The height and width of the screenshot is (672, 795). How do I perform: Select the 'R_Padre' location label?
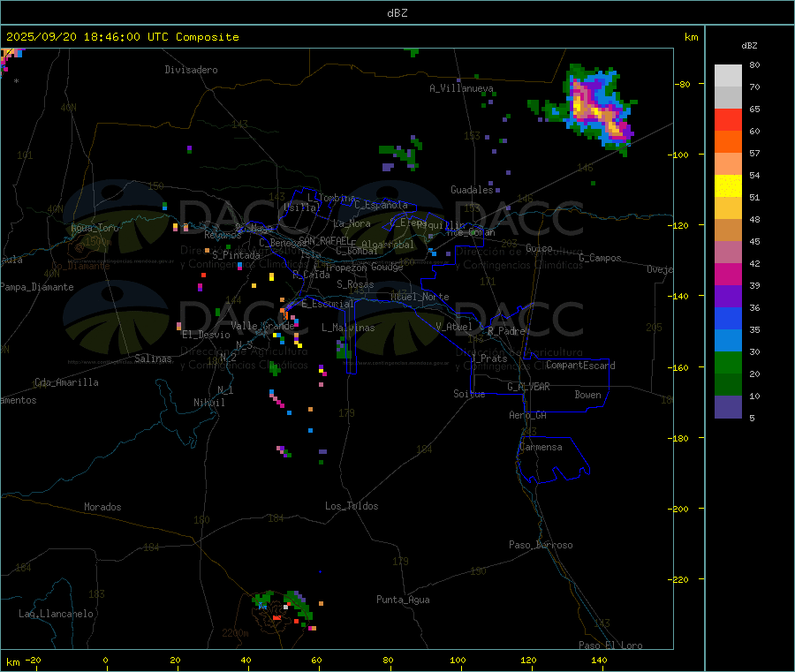506,331
